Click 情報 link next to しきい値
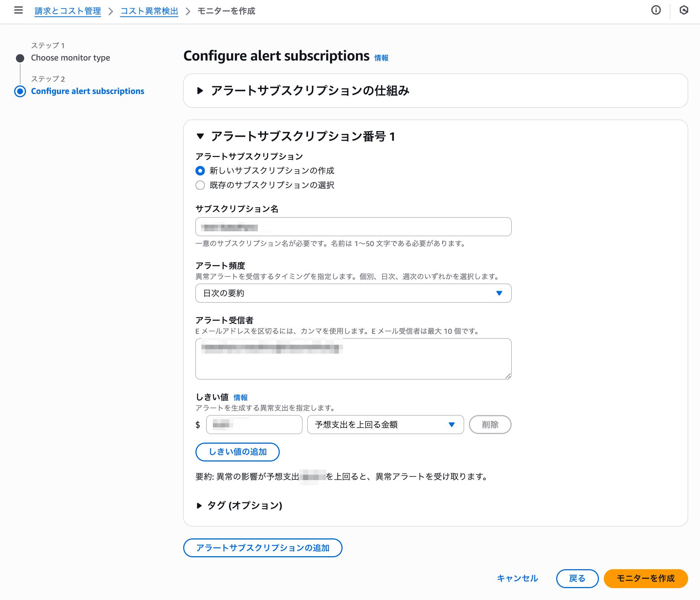 pyautogui.click(x=240, y=398)
